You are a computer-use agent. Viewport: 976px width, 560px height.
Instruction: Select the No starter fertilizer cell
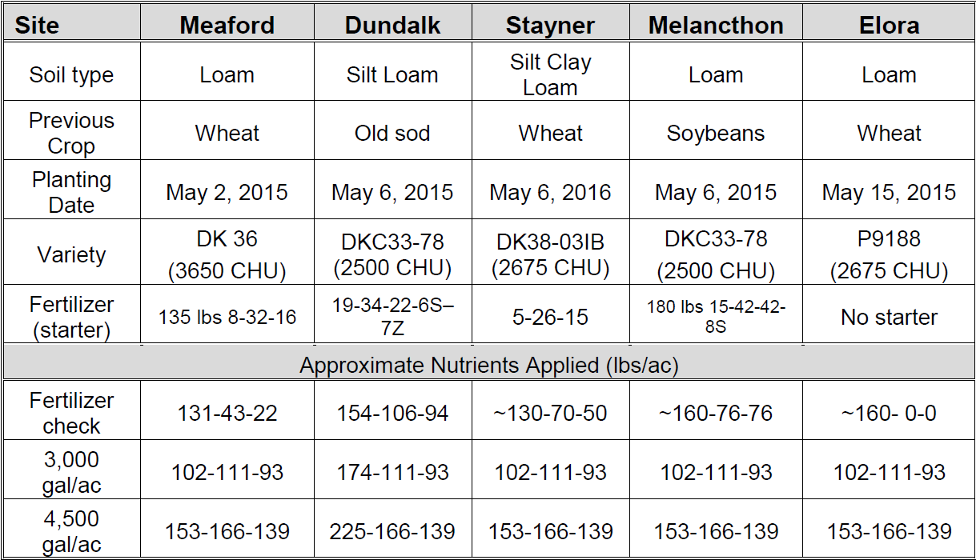tap(889, 318)
